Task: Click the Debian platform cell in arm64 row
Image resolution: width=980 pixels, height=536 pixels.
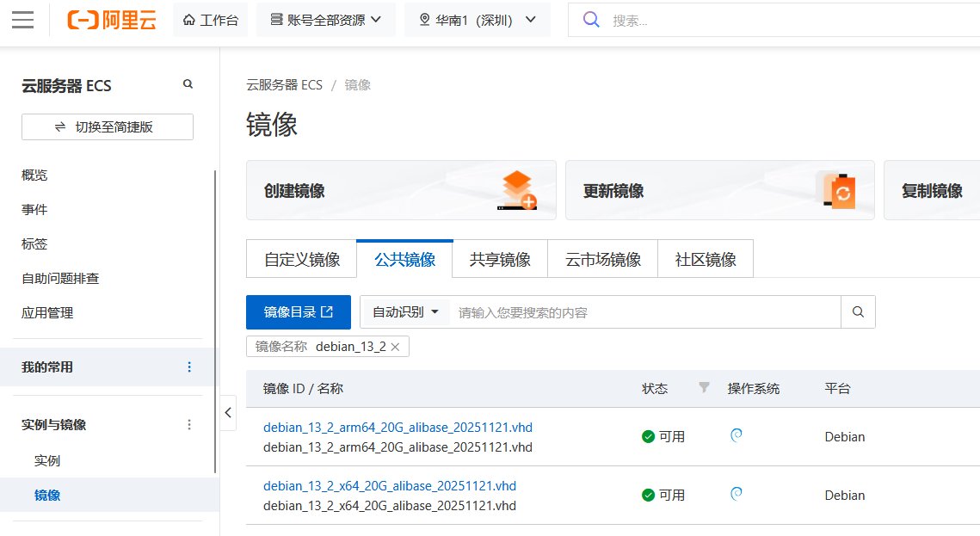Action: [845, 437]
